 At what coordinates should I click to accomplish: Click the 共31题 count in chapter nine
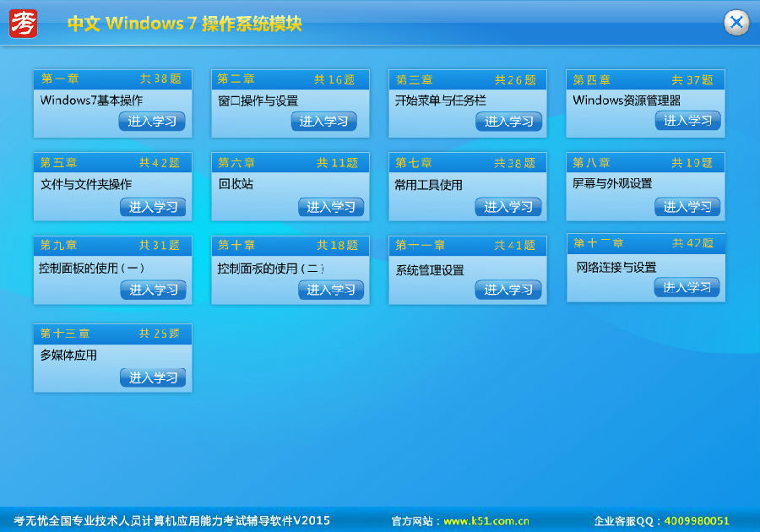160,245
